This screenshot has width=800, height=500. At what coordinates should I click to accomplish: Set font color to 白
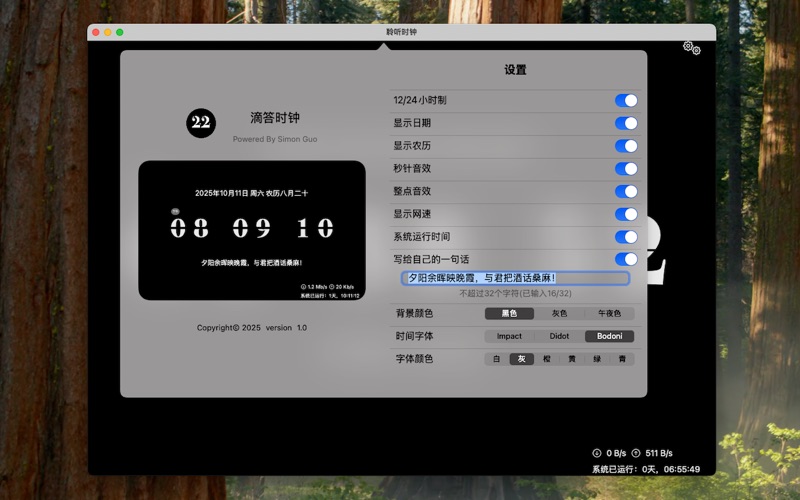(x=496, y=359)
